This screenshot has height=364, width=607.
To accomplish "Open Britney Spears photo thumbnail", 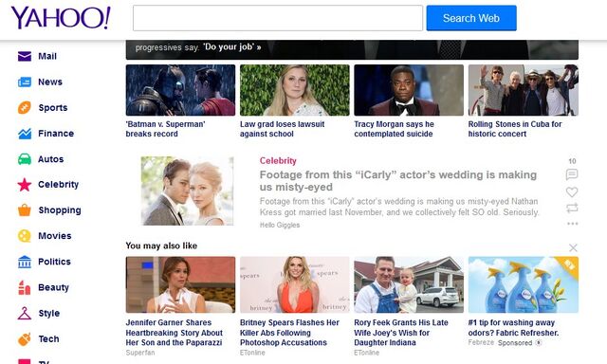I will (x=295, y=284).
